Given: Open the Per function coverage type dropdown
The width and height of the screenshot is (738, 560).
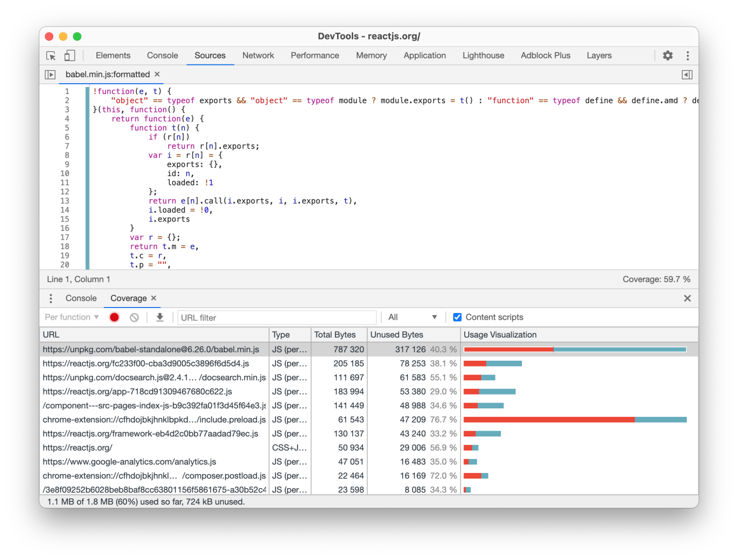Looking at the screenshot, I should pyautogui.click(x=72, y=317).
